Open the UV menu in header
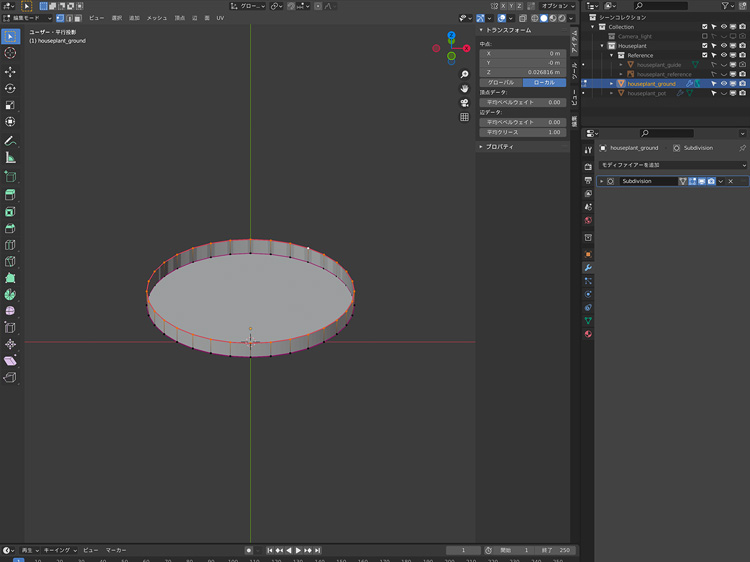 pyautogui.click(x=220, y=18)
